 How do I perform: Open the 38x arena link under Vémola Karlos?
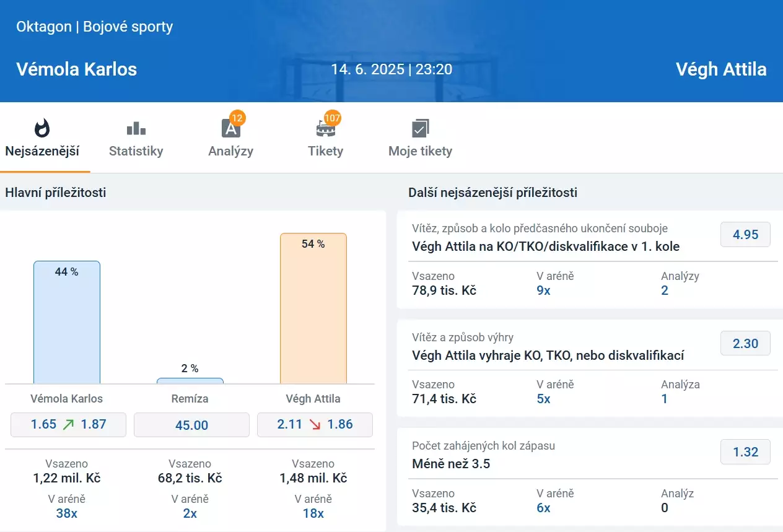[x=67, y=513]
